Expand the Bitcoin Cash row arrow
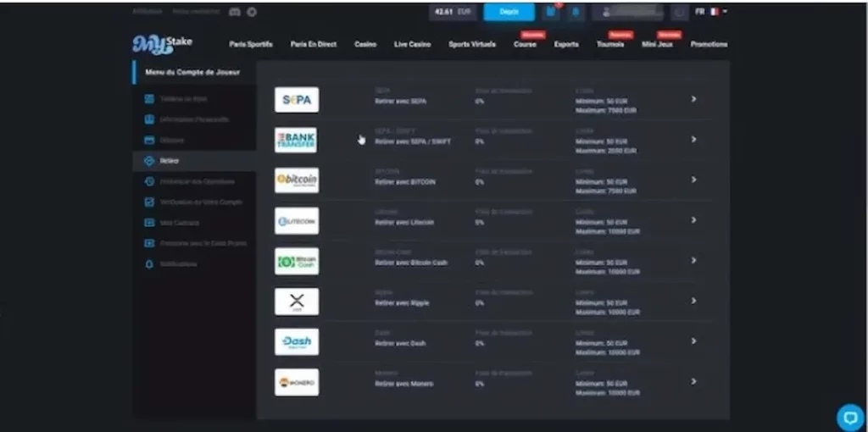The width and height of the screenshot is (868, 432). (x=693, y=261)
